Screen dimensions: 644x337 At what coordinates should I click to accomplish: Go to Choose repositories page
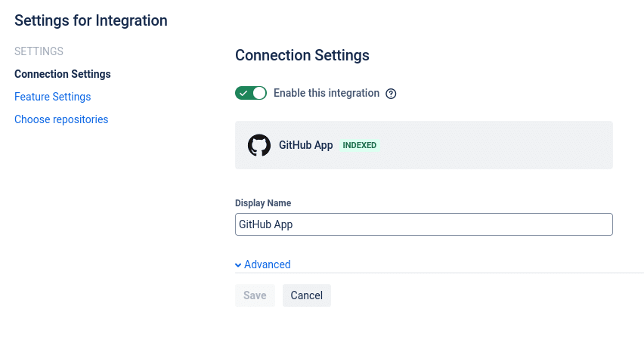point(61,119)
